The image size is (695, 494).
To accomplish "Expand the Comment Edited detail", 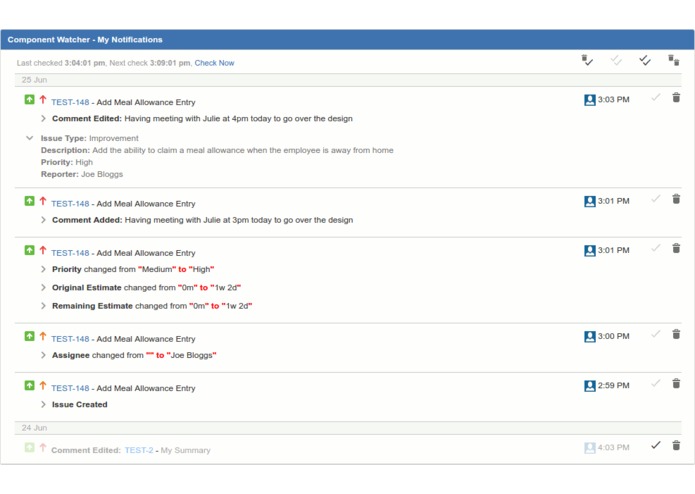I will click(x=43, y=118).
